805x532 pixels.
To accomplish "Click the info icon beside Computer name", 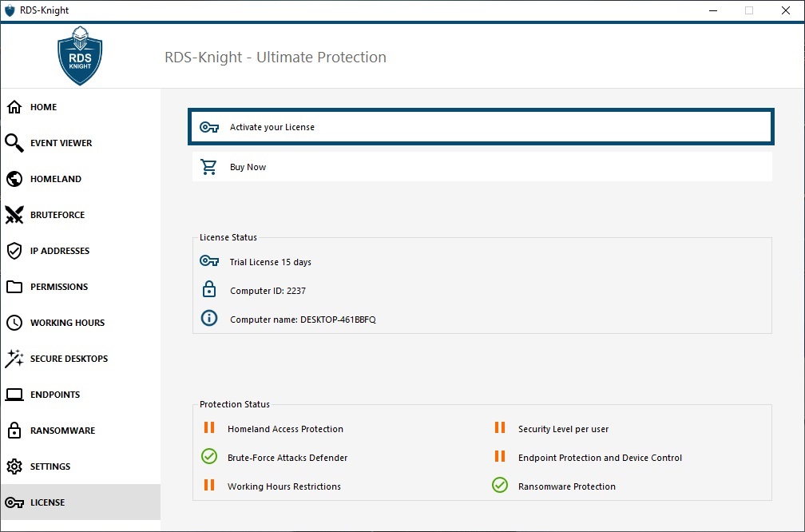I will (x=209, y=319).
